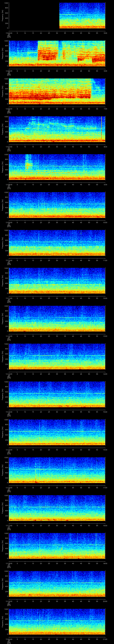Select the 13:16:00 start time label
The image size is (114, 644).
(x=9, y=487)
